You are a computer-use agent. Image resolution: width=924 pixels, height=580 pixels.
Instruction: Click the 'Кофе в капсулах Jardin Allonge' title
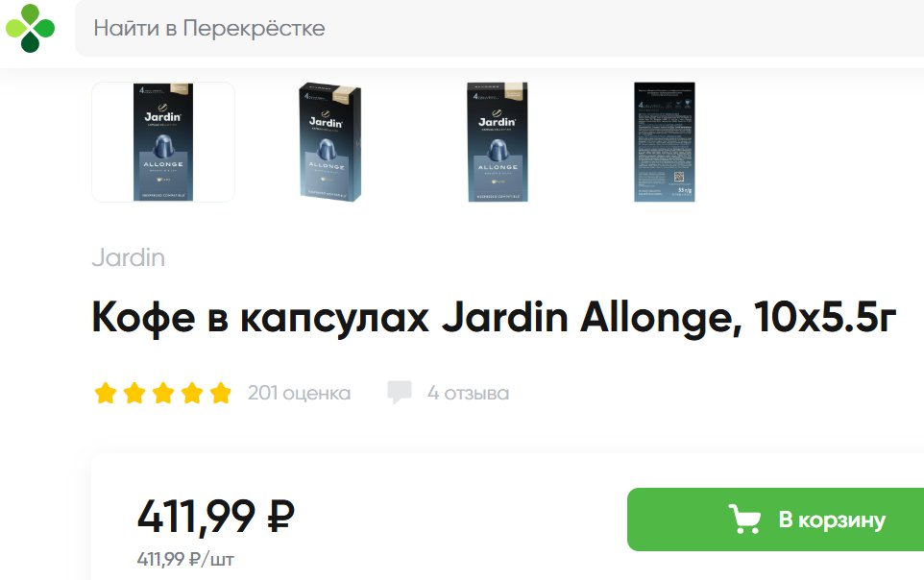click(x=494, y=318)
